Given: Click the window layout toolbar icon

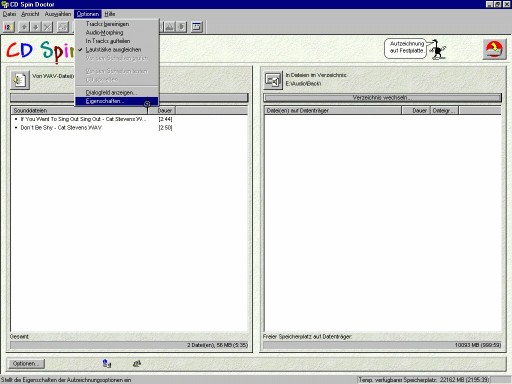Looking at the screenshot, I should coord(197,27).
